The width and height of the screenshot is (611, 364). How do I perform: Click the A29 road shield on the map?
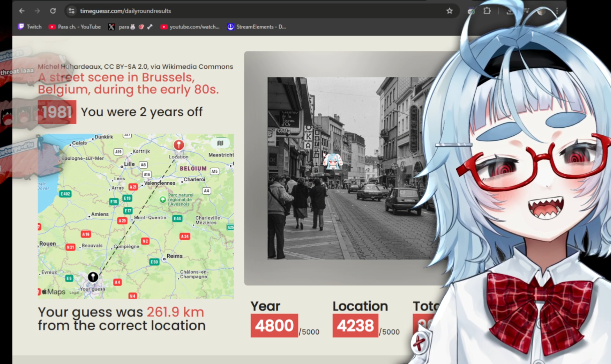pos(122,221)
